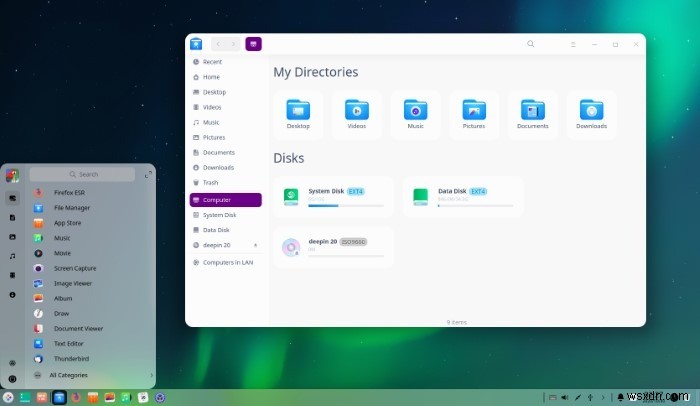Click the volume icon in the tray
This screenshot has width=700, height=406.
[565, 398]
